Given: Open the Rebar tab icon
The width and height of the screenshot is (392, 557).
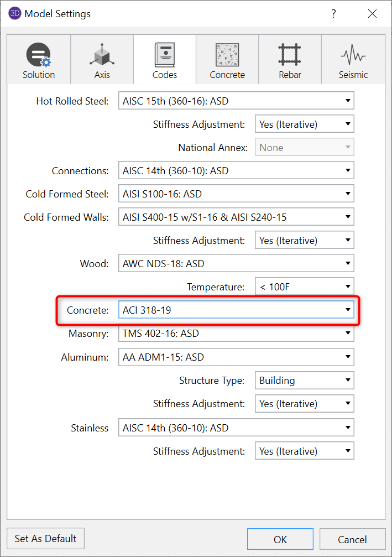Looking at the screenshot, I should click(289, 55).
